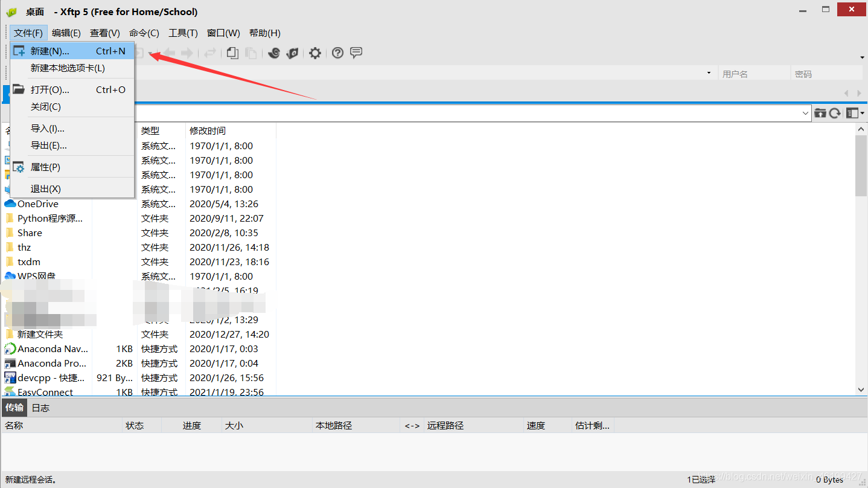Open the 工具(T) menu

click(x=183, y=33)
